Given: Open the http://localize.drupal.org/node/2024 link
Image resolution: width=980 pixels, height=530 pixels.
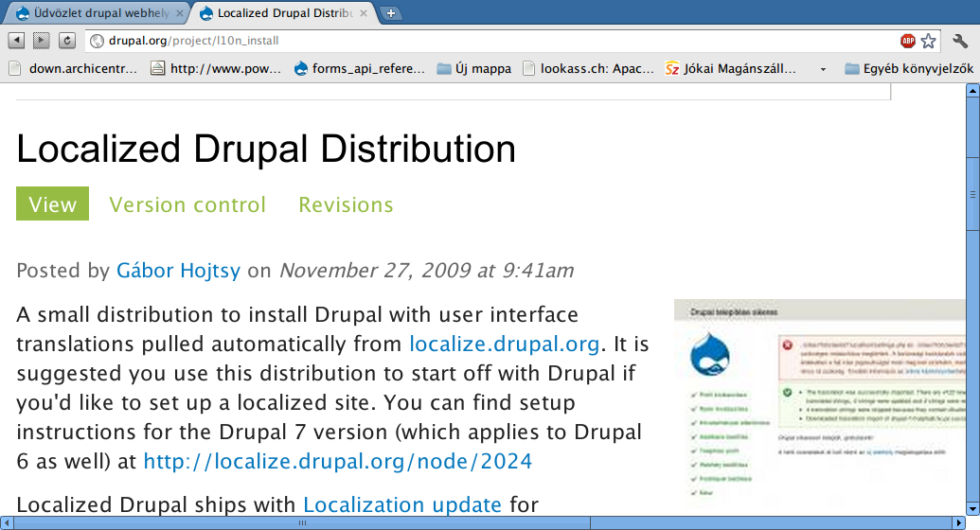Looking at the screenshot, I should (x=337, y=461).
